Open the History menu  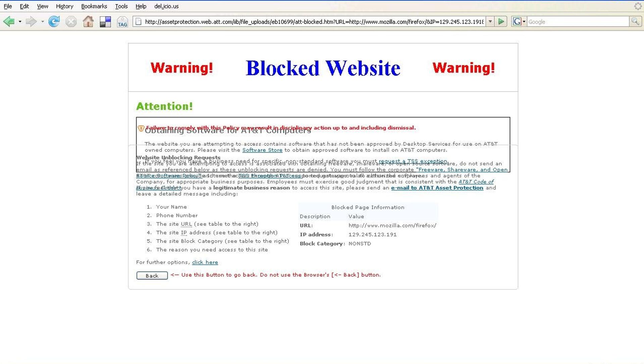[x=64, y=6]
